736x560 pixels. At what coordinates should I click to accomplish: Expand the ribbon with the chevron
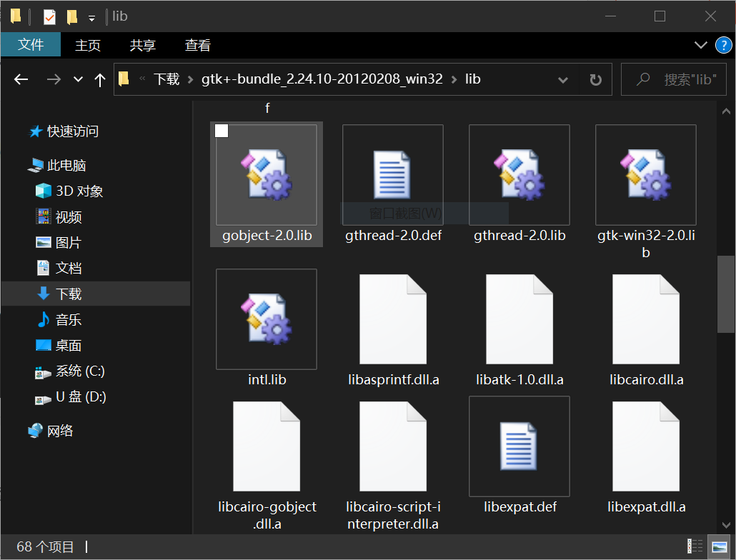701,46
